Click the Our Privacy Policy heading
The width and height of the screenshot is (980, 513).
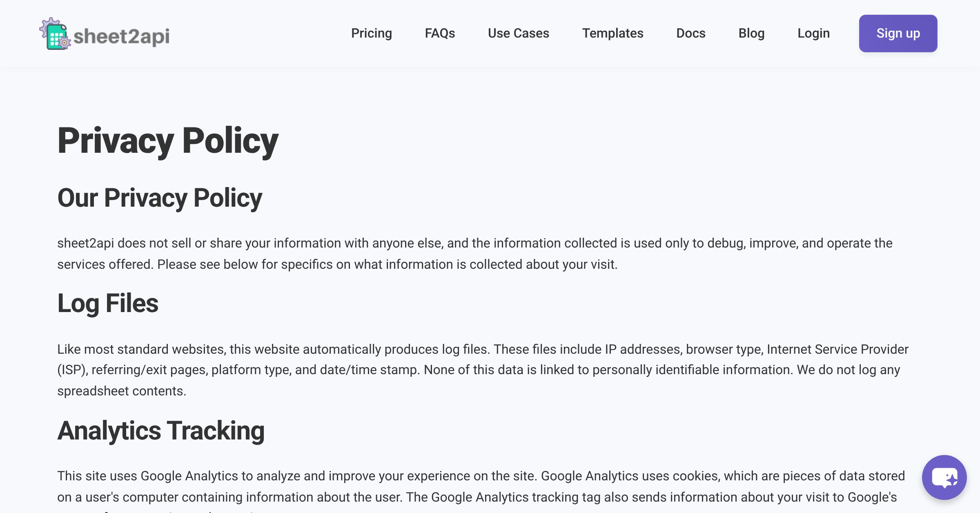(160, 198)
